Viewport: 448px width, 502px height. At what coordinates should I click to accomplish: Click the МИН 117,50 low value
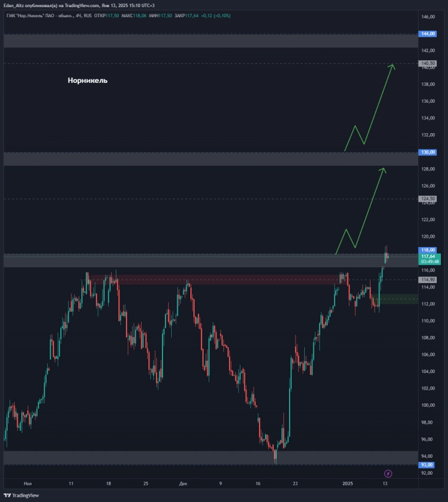[x=160, y=16]
